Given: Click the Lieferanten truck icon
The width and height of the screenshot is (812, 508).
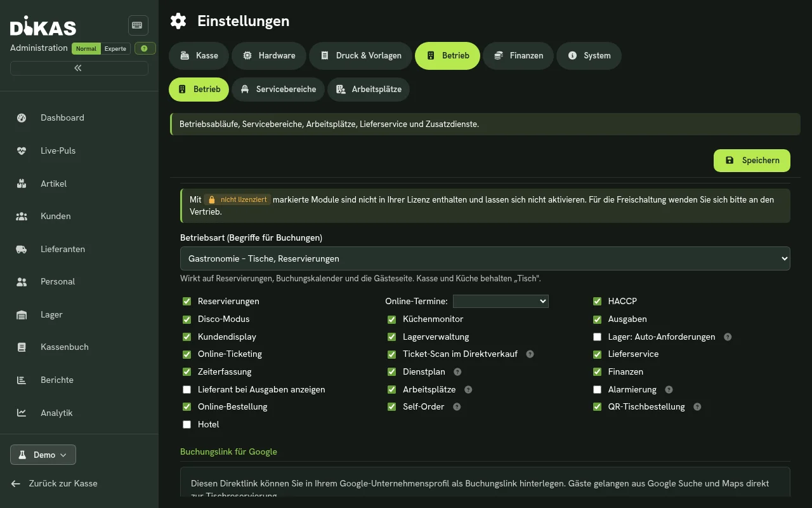Looking at the screenshot, I should [22, 250].
